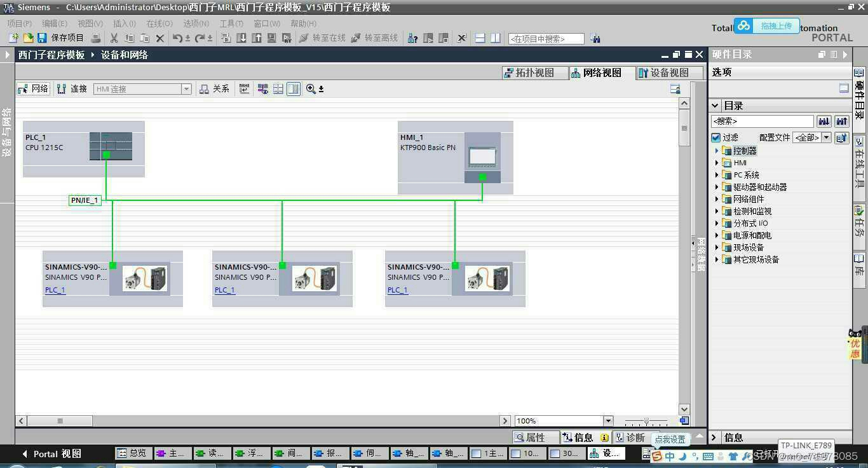The height and width of the screenshot is (468, 868).
Task: Click the project search field
Action: click(x=546, y=39)
